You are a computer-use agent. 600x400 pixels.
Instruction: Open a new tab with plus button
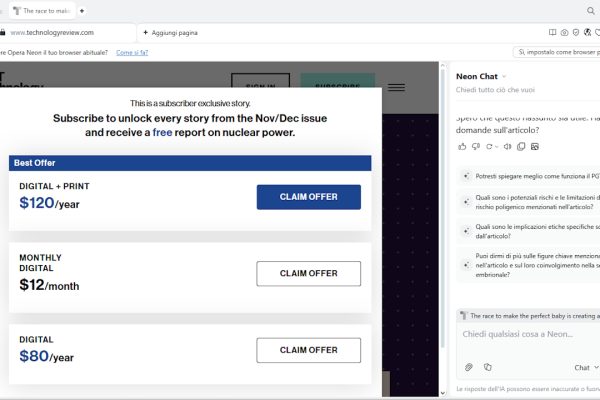tap(82, 11)
